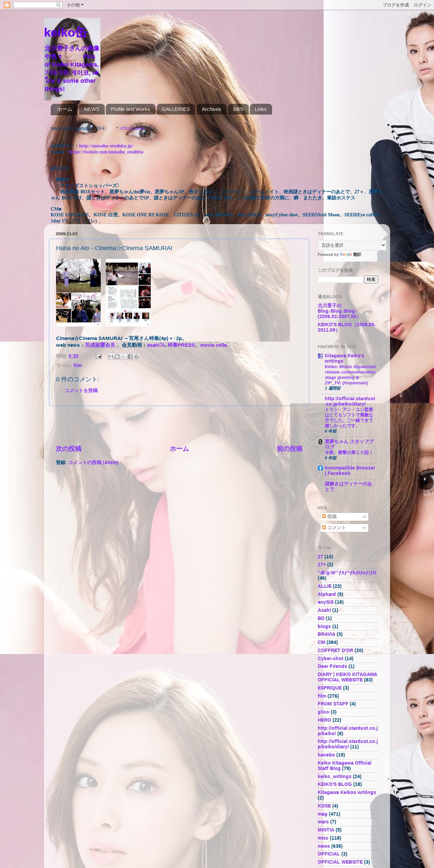The width and height of the screenshot is (434, 868).
Task: Open the kanebo label
Action: coord(326,755)
